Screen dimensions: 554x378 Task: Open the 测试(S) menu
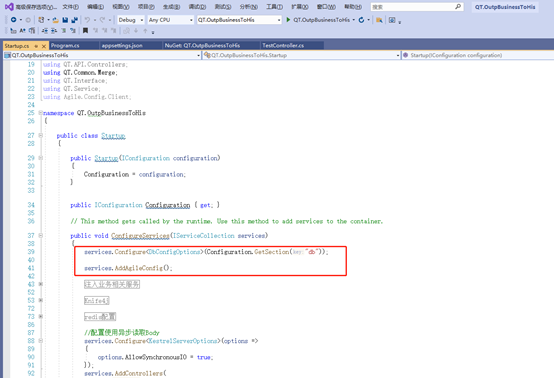point(223,7)
